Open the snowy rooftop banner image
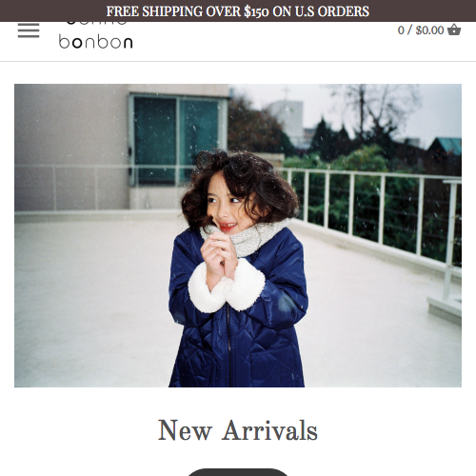The height and width of the screenshot is (476, 476). (238, 235)
